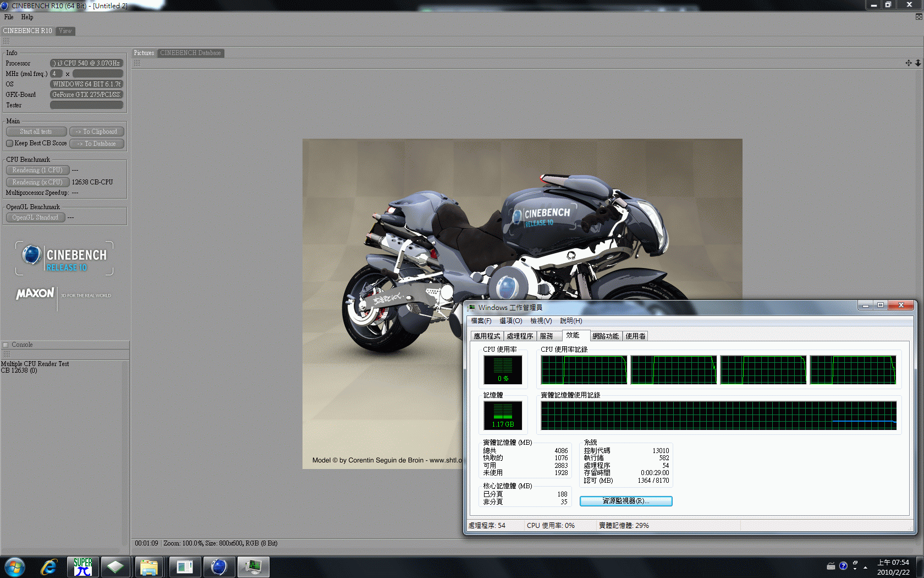
Task: Click 資源監視器(R)... button
Action: (x=626, y=501)
